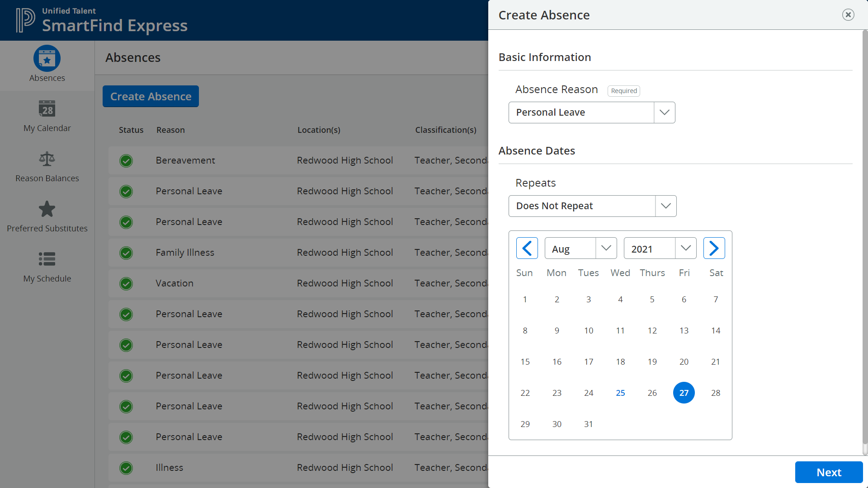
Task: Select August 25 on the calendar
Action: pyautogui.click(x=620, y=393)
